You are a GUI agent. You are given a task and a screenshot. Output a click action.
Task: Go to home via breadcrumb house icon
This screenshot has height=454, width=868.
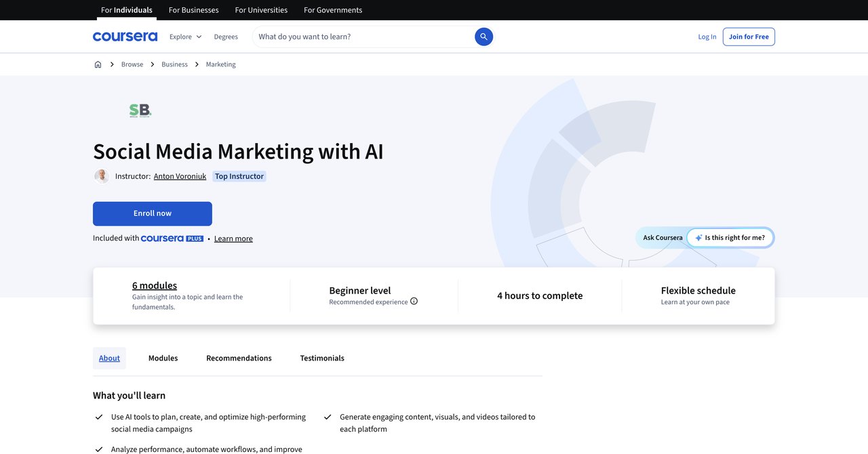coord(98,64)
